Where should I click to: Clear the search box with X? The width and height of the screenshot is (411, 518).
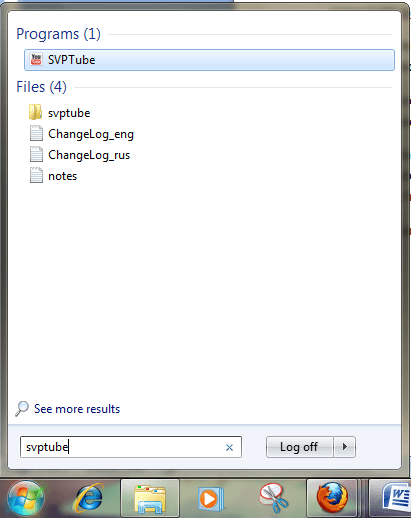coord(229,447)
